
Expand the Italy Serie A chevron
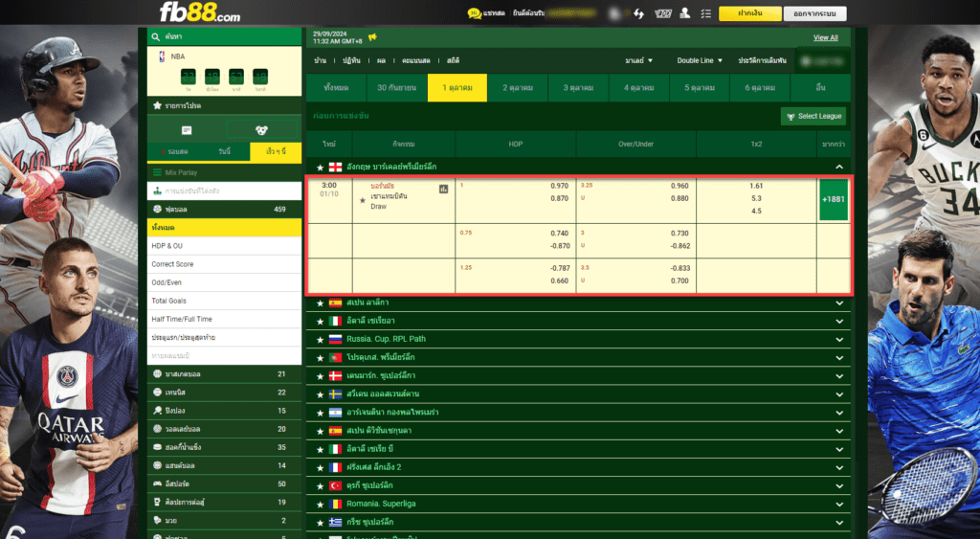[x=839, y=322]
